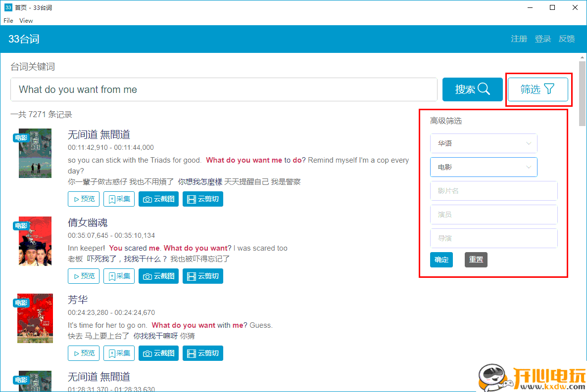
Task: Click 云截图 camera button for 无间道
Action: [158, 199]
